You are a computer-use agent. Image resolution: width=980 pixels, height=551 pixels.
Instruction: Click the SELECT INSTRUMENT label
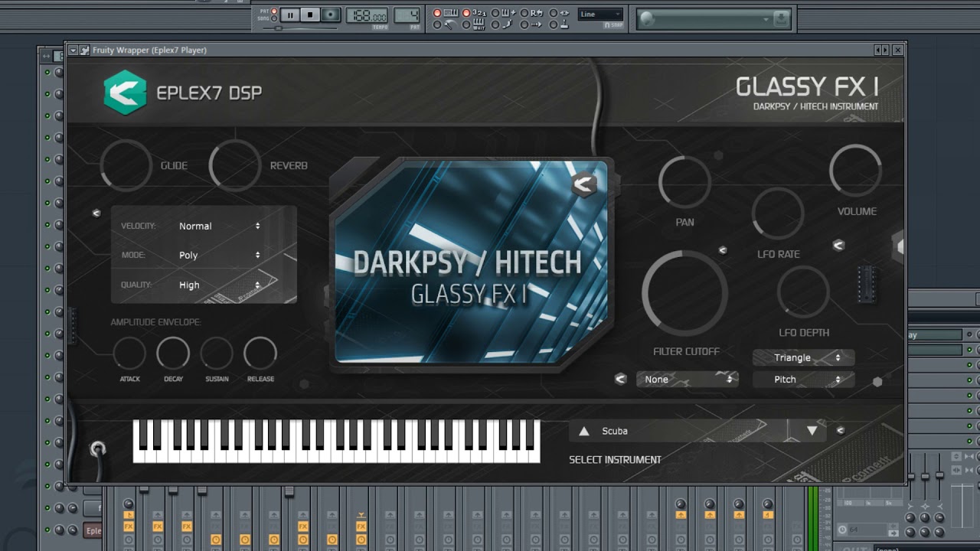point(615,460)
